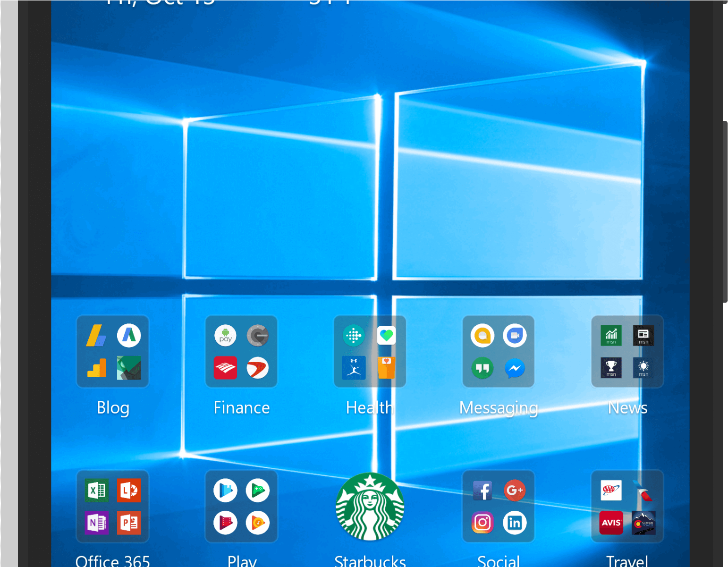Open Facebook Messenger in the Messaging folder
728x567 pixels.
click(515, 369)
